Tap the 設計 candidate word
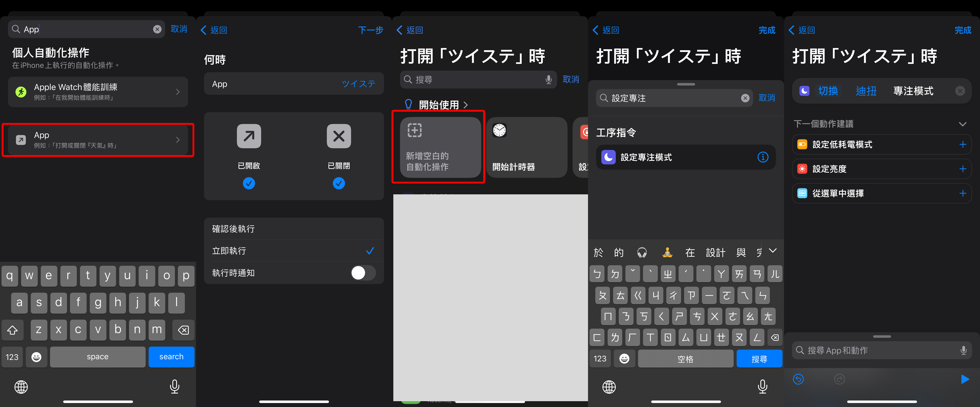 click(x=716, y=252)
